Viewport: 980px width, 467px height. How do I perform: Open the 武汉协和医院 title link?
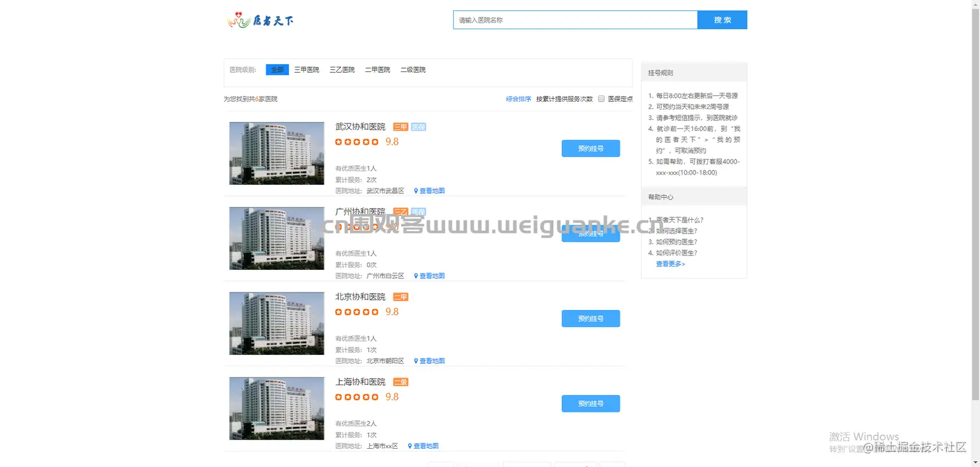pyautogui.click(x=360, y=126)
